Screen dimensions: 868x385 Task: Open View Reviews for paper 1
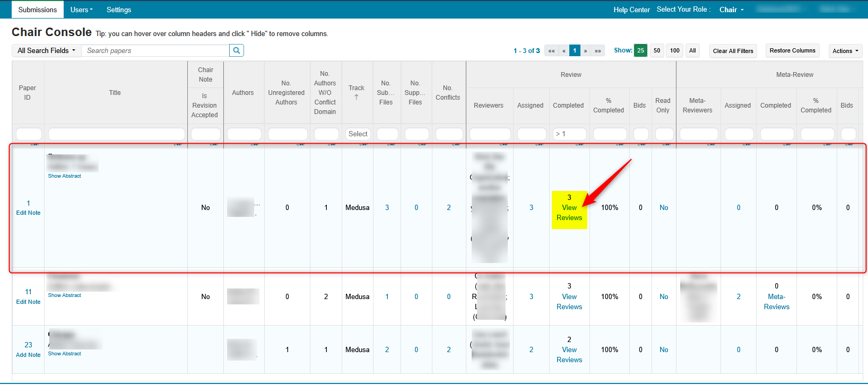pos(569,213)
